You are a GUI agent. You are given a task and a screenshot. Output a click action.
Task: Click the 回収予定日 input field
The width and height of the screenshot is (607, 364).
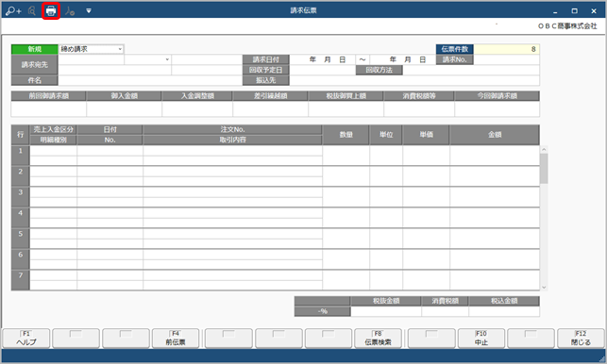click(x=322, y=70)
